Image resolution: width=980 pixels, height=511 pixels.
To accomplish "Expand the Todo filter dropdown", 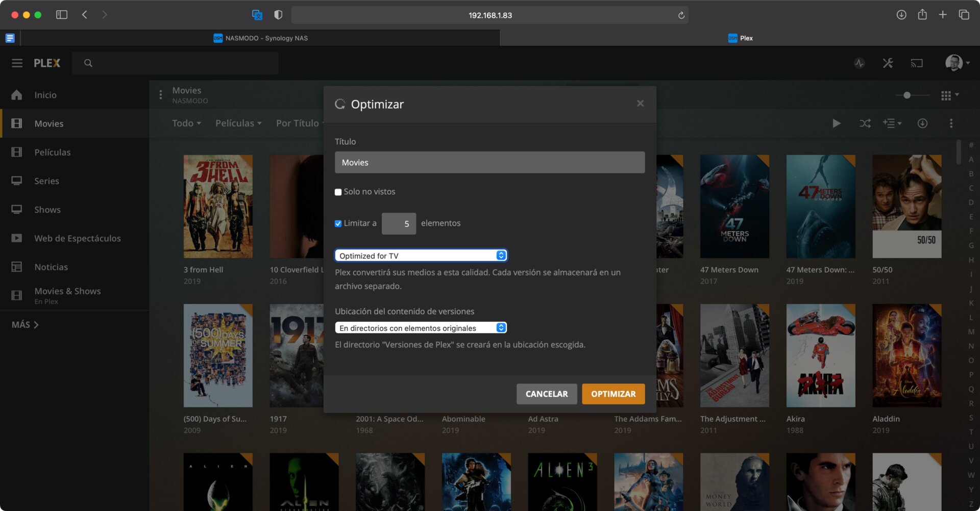I will pos(186,123).
